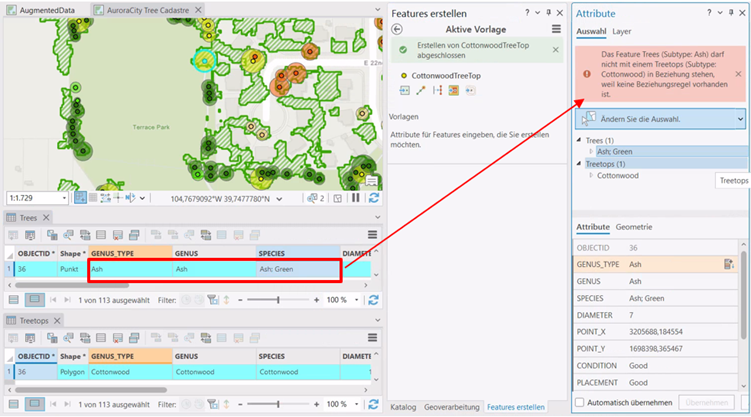Click delete selection in Trees table
751x417 pixels.
(x=118, y=235)
